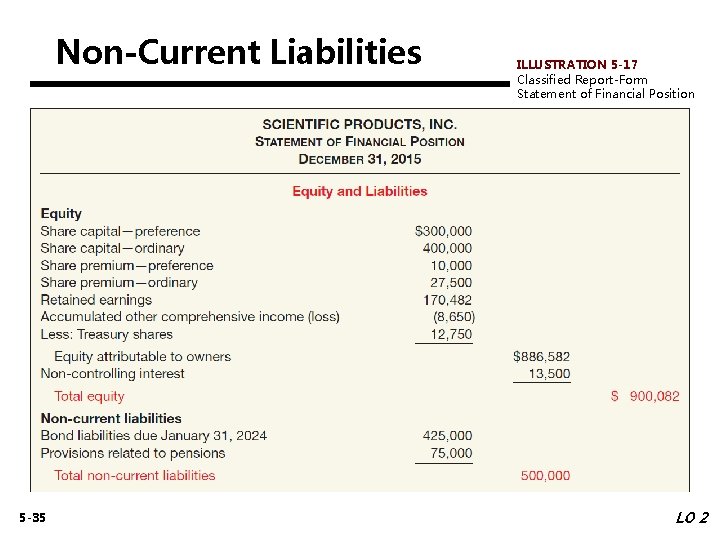
Task: Click the "$ 900,082" total equity amount
Action: [x=645, y=396]
